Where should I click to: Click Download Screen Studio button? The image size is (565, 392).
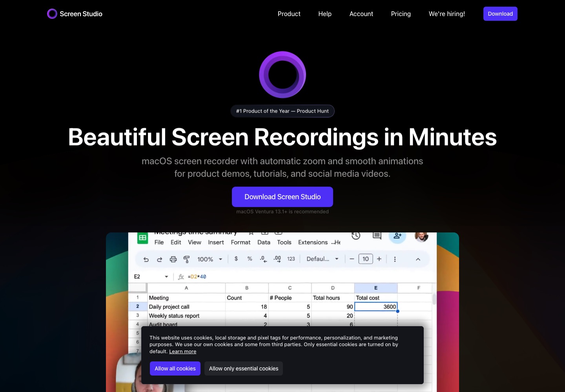(282, 197)
